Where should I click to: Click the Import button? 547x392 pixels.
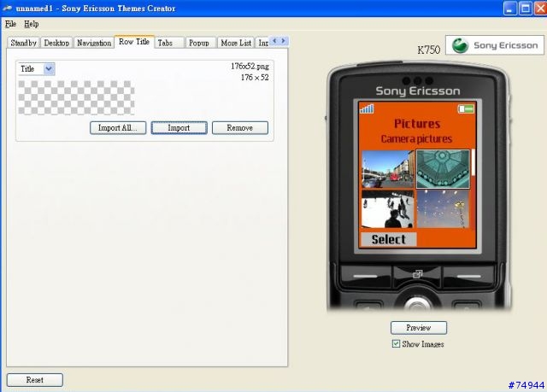pos(179,128)
